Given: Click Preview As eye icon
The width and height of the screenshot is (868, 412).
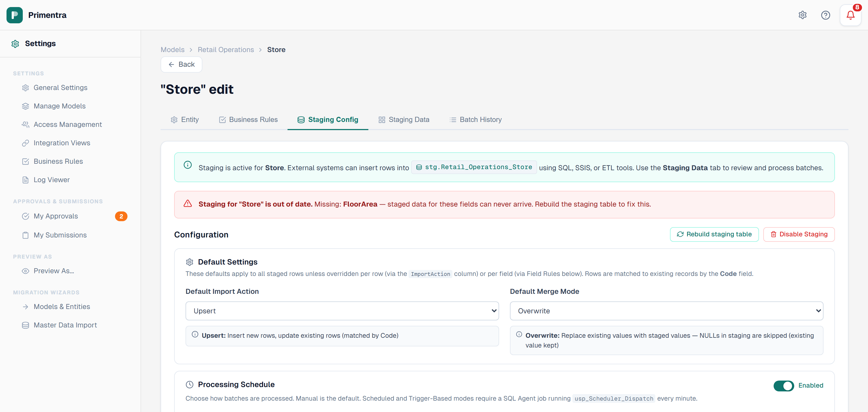Looking at the screenshot, I should 25,271.
